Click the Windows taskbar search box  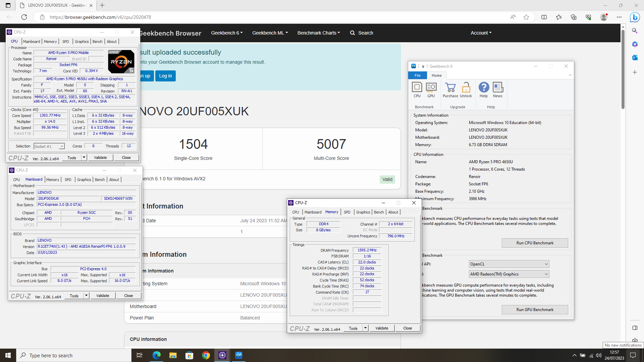pos(74,355)
